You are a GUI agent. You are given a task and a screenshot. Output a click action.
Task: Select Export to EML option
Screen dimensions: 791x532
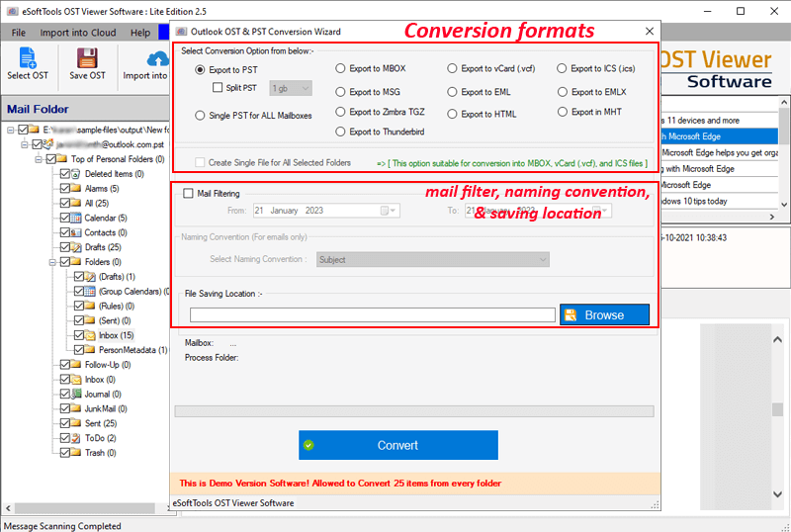[452, 92]
